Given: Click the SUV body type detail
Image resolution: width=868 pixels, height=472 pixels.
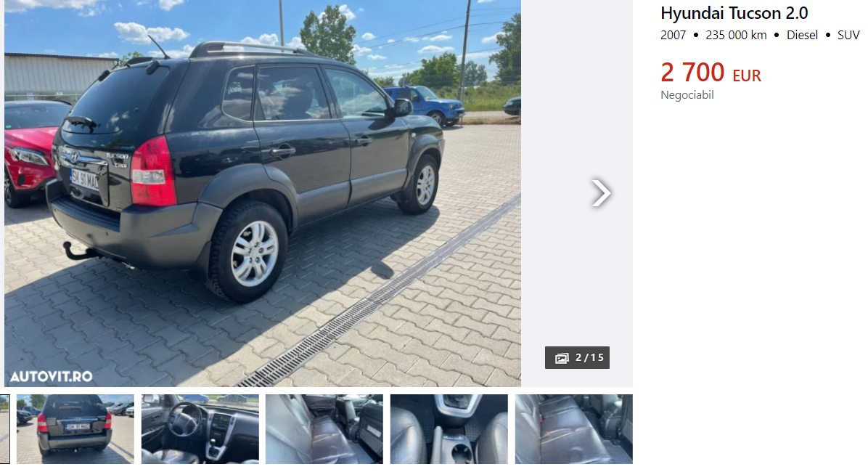Looking at the screenshot, I should 848,35.
